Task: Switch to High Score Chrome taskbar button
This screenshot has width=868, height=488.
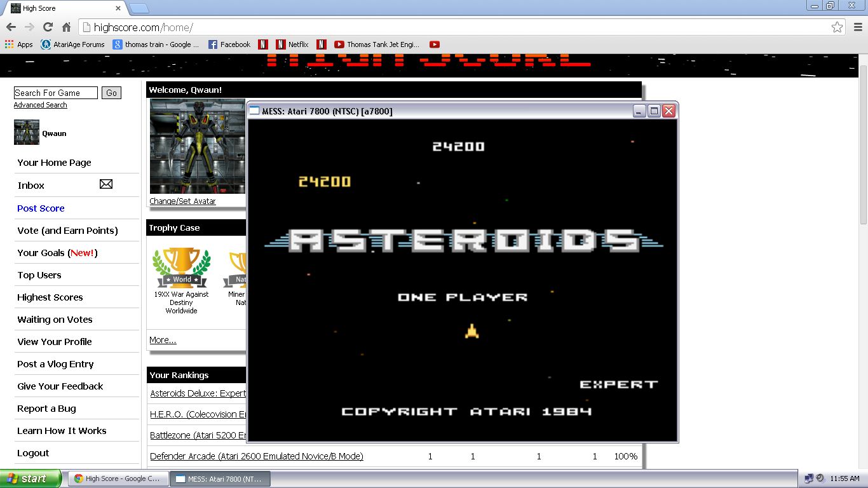Action: click(x=118, y=478)
